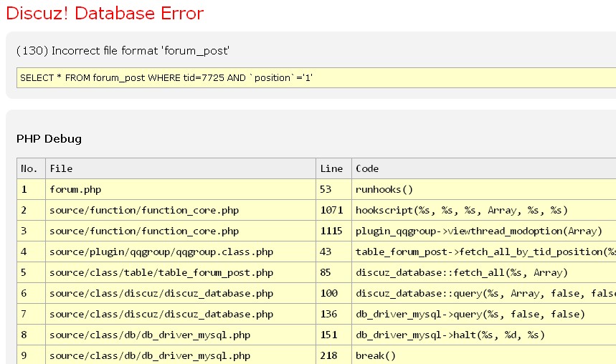The width and height of the screenshot is (616, 364).
Task: Click row number '1' in the debug table
Action: [x=31, y=189]
